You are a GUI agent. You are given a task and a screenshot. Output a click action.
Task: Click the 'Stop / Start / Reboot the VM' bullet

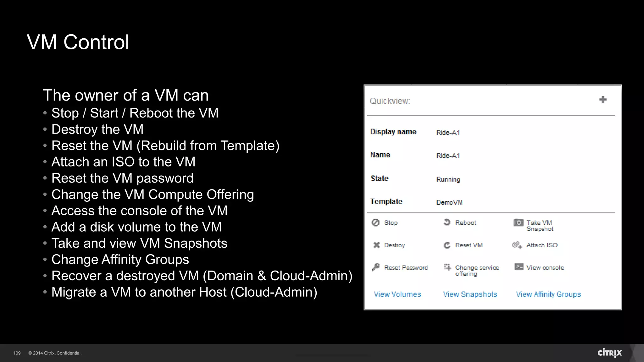(135, 113)
